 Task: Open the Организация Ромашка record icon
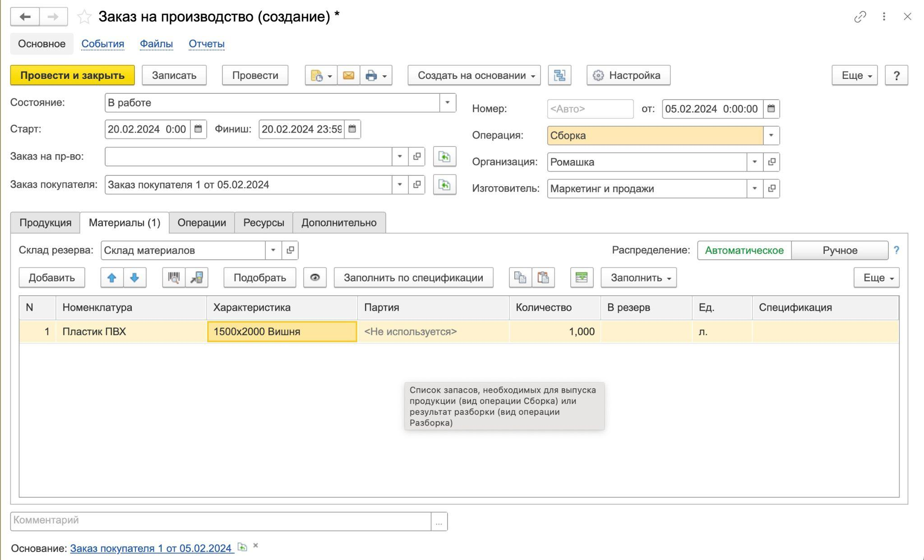[772, 162]
